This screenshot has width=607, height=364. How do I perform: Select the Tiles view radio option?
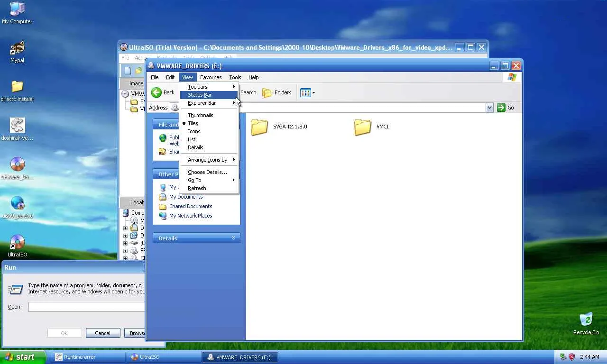209,123
